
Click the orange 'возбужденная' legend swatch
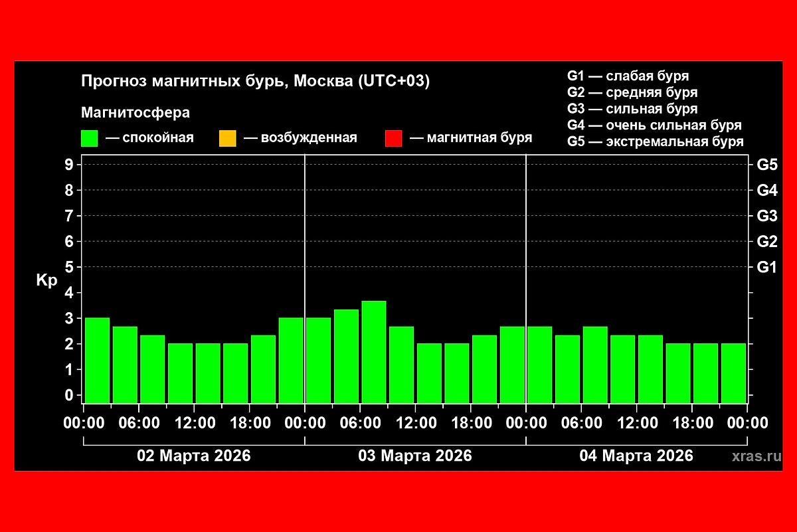(227, 138)
